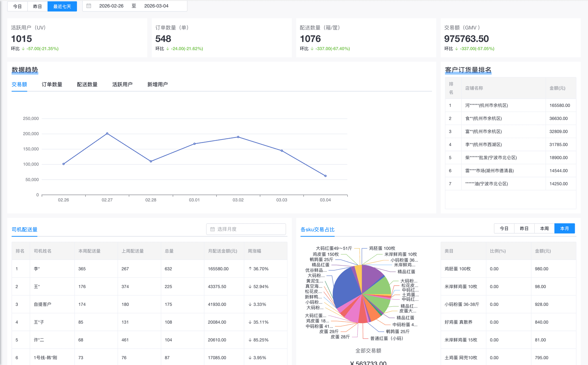Click the 03.04 data point on line chart
588x365 pixels.
(x=325, y=176)
